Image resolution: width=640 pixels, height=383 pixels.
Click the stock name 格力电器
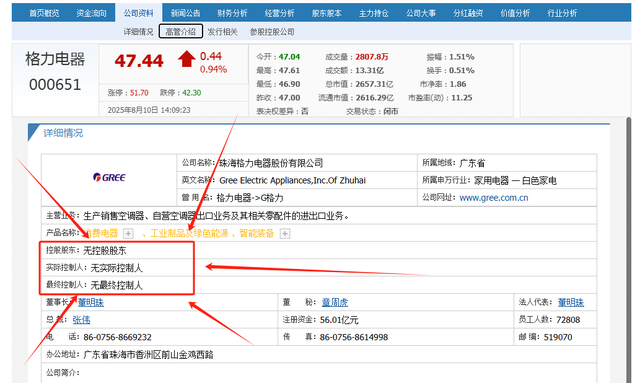tap(55, 59)
